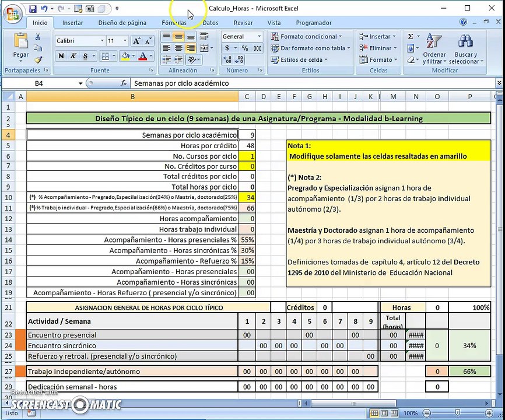Viewport: 505px width, 420px height.
Task: Apply percent style format
Action: tap(245, 48)
